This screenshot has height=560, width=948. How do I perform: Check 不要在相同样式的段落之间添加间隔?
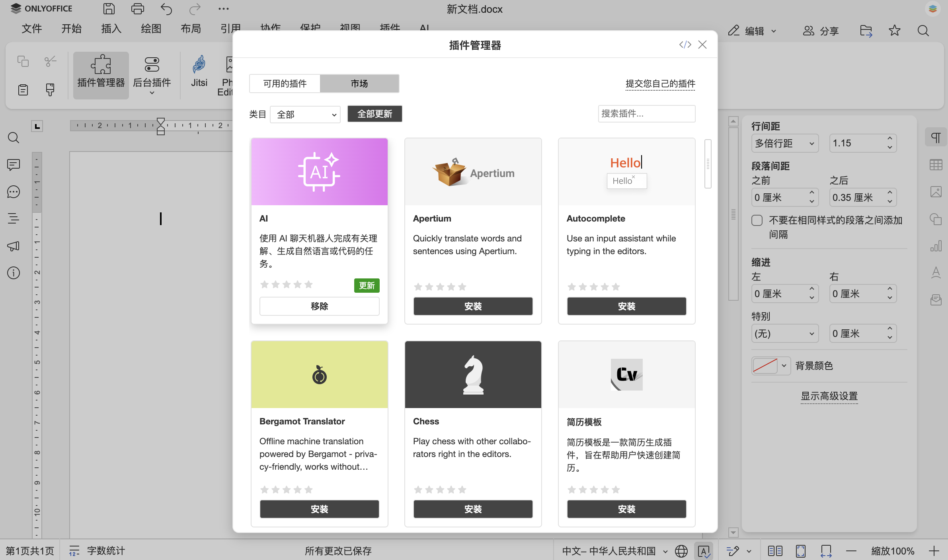(757, 220)
